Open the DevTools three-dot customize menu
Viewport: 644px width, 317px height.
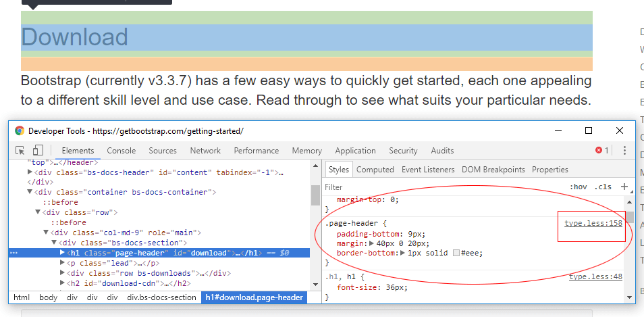[624, 151]
